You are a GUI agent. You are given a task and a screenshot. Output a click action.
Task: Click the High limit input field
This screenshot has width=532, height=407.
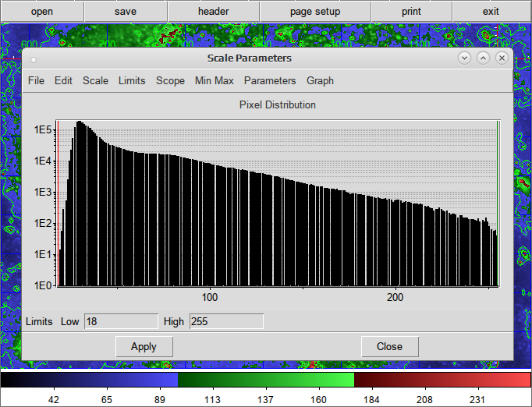pyautogui.click(x=226, y=321)
